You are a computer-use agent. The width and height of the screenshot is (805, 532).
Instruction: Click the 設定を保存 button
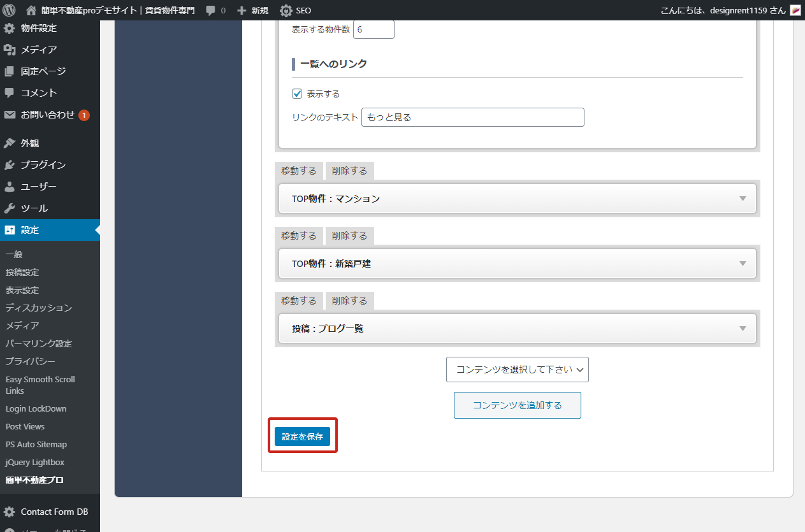[x=302, y=437]
